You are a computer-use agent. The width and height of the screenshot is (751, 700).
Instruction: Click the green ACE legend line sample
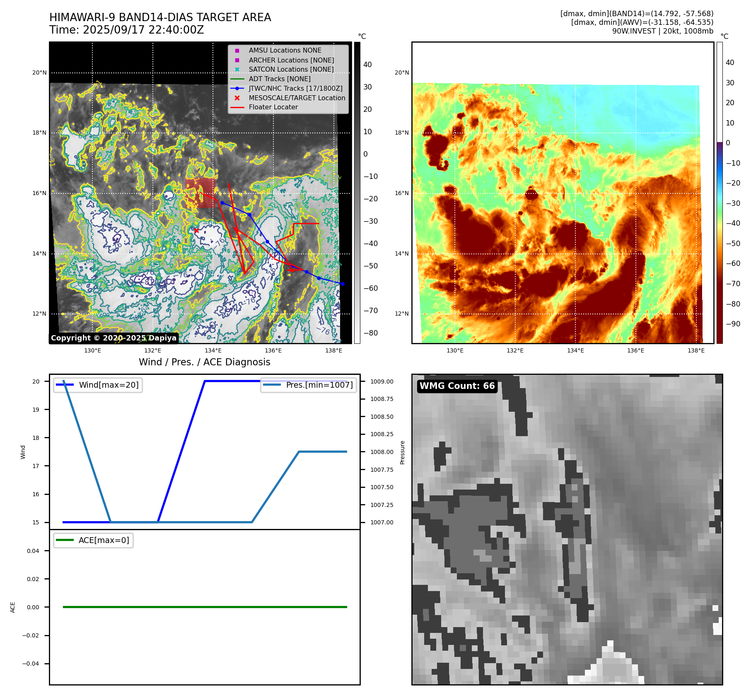point(65,540)
